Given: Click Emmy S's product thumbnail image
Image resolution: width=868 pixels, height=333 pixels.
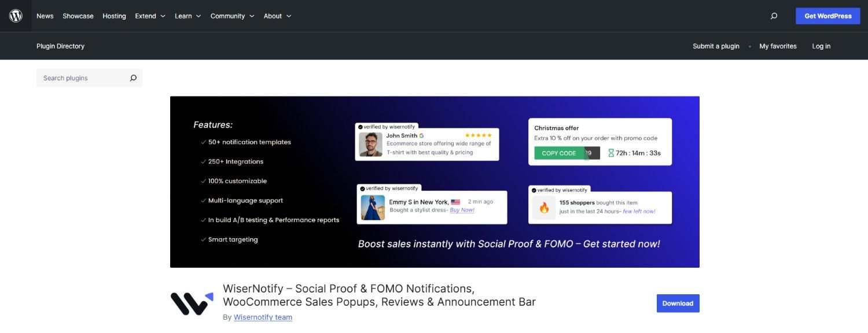Looking at the screenshot, I should click(373, 207).
